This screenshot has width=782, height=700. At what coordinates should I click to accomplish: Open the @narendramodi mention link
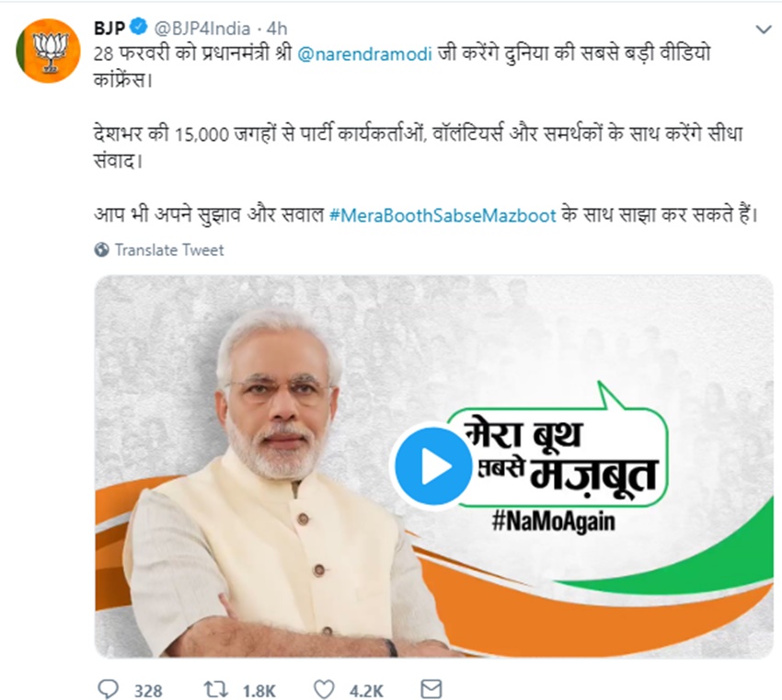coord(364,54)
